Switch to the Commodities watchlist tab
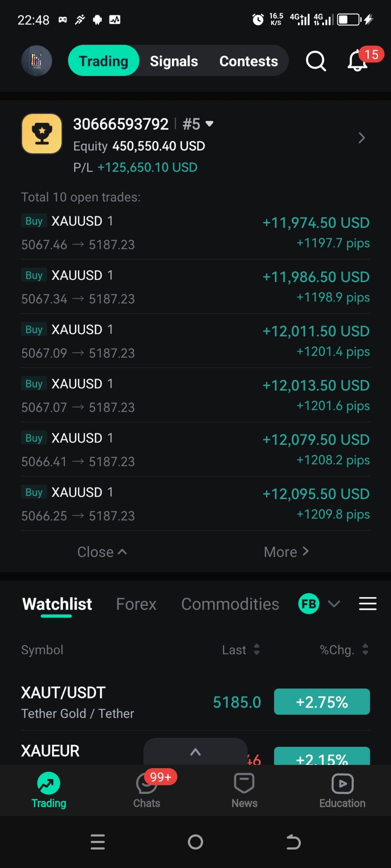 pyautogui.click(x=230, y=604)
